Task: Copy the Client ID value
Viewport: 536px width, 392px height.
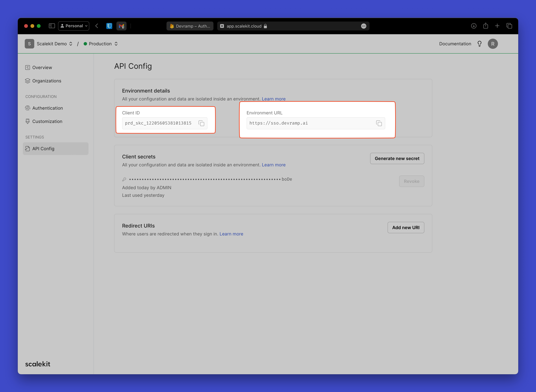Action: 201,123
